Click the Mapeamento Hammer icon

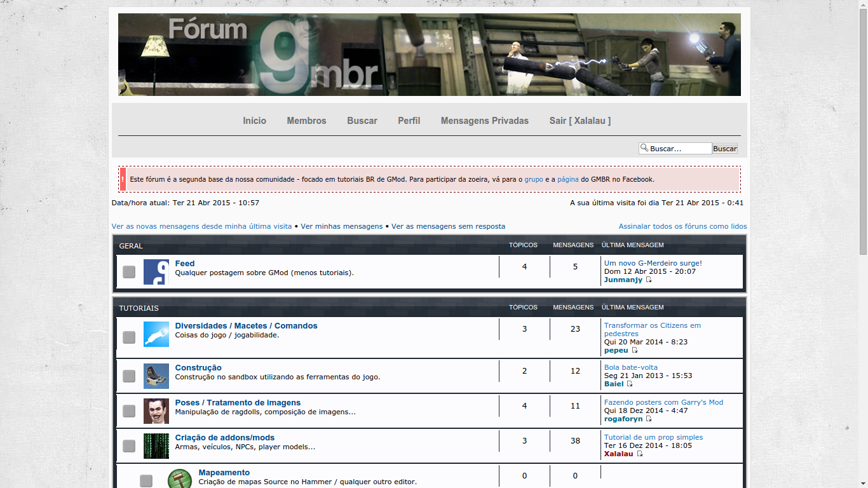pyautogui.click(x=180, y=478)
